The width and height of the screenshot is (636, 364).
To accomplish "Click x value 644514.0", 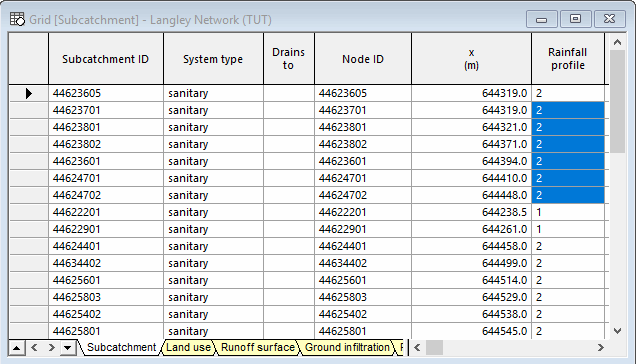I will click(x=471, y=280).
